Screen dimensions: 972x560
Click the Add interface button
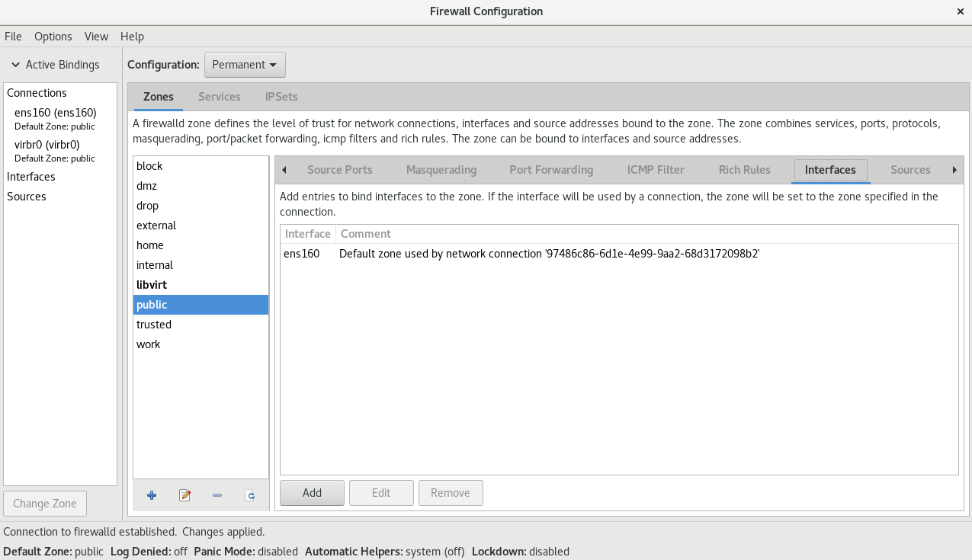coord(313,493)
